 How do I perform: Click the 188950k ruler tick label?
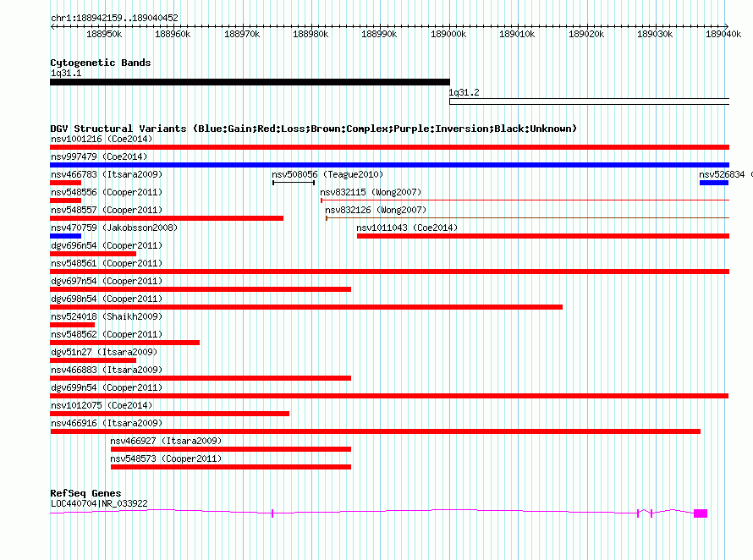pyautogui.click(x=104, y=34)
